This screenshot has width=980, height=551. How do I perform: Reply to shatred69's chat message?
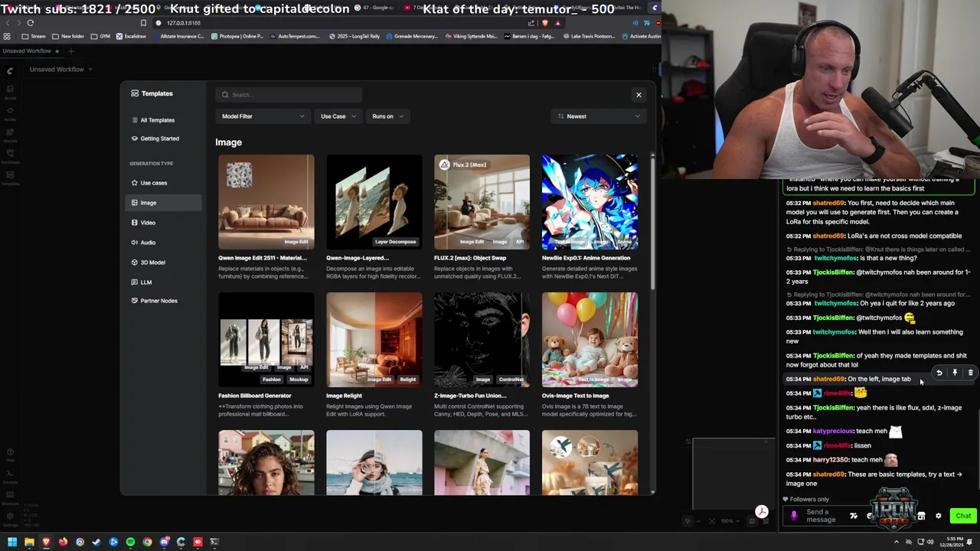[x=939, y=373]
